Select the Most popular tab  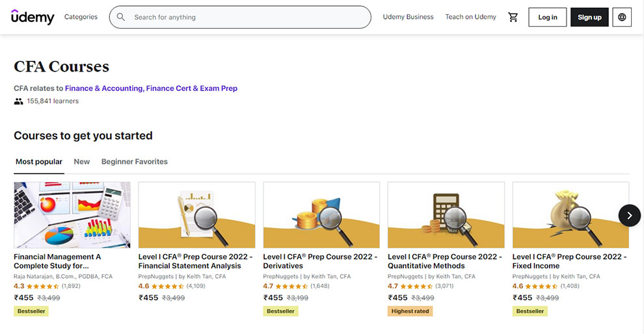(39, 162)
